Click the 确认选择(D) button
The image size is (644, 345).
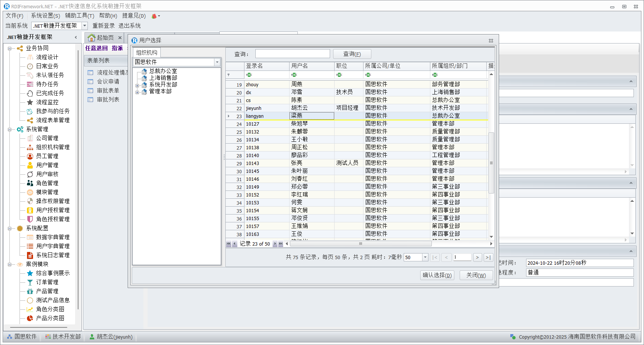tap(437, 275)
